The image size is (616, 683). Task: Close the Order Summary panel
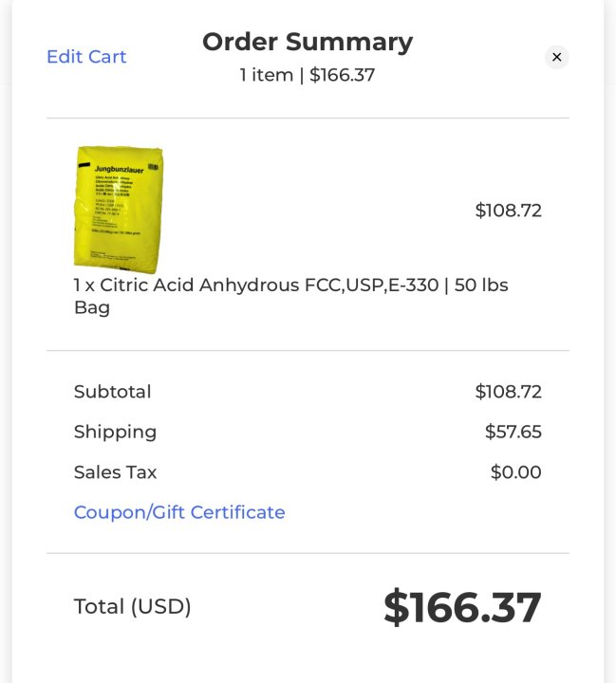(x=556, y=57)
